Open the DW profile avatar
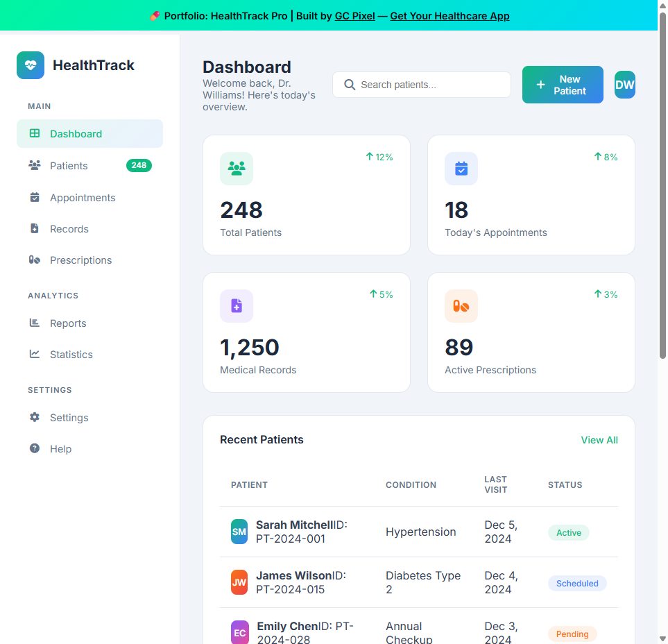 (x=624, y=84)
